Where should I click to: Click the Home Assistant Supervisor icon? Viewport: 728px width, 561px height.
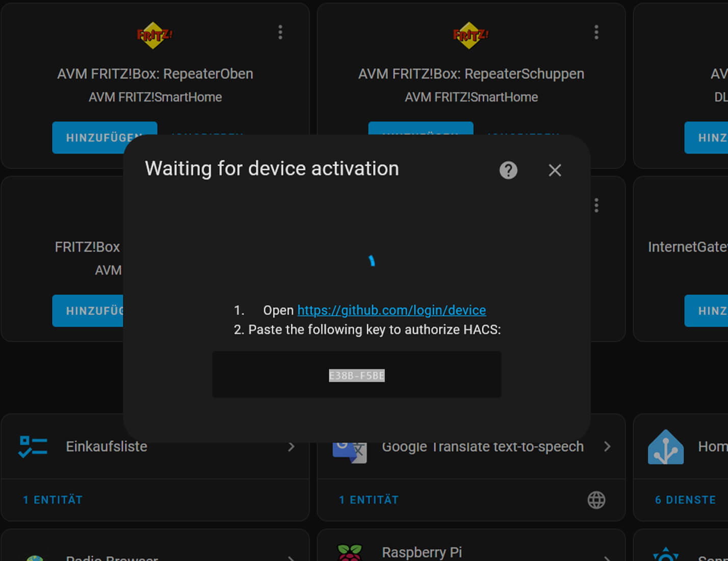click(665, 447)
